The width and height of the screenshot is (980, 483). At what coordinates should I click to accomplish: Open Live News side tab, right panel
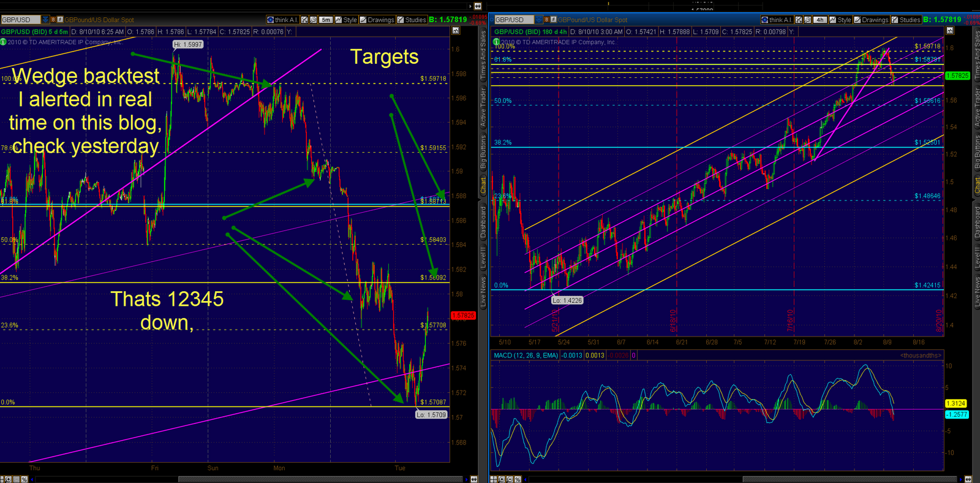coord(976,292)
